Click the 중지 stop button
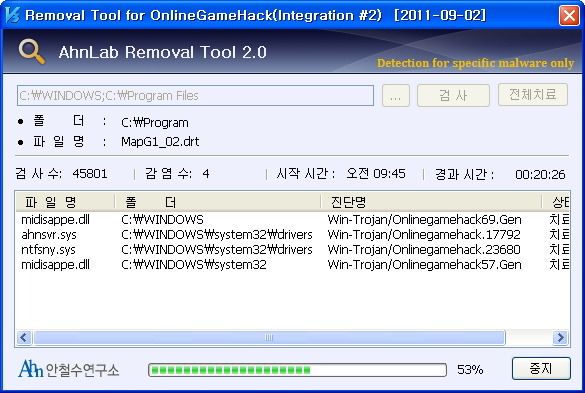This screenshot has width=585, height=393. [x=541, y=368]
